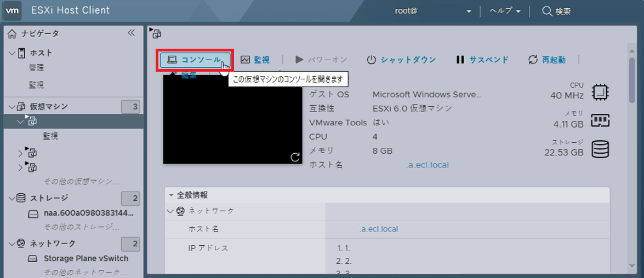
Task: Click the CPU chip icon
Action: [600, 91]
